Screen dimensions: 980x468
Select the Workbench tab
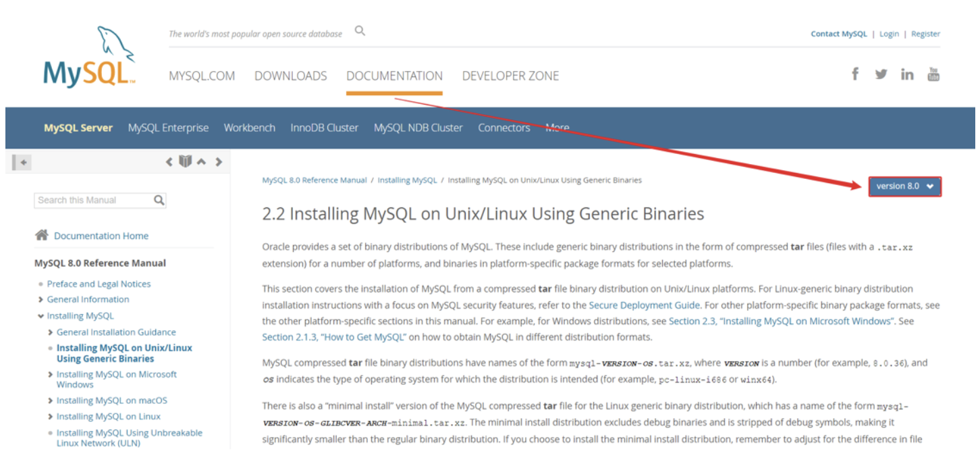[250, 128]
